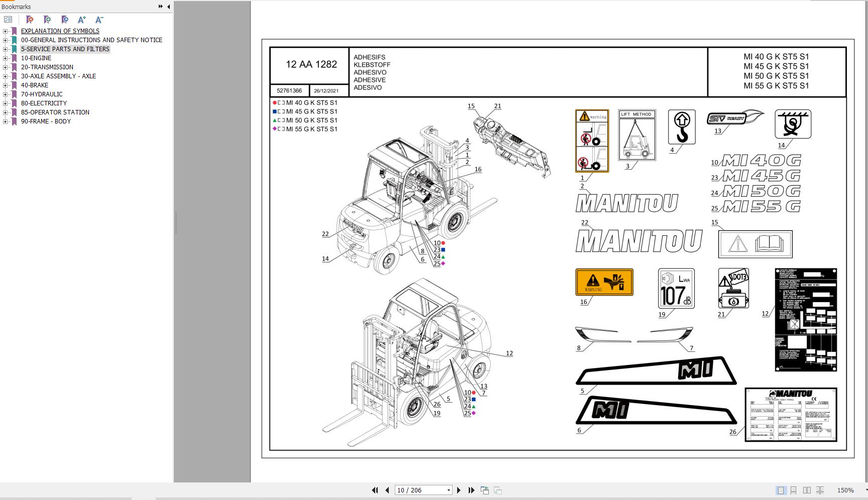Enable continuous scrolling page mode
868x500 pixels.
click(794, 490)
